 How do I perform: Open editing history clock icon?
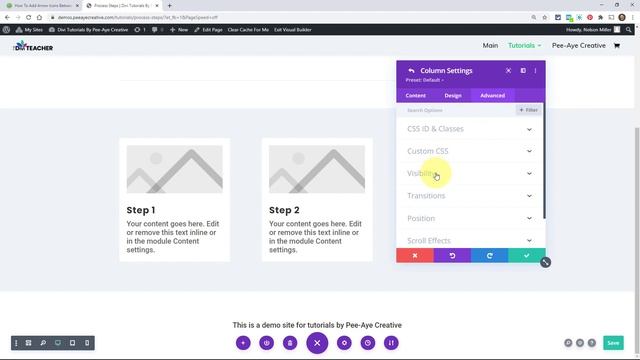click(x=368, y=343)
